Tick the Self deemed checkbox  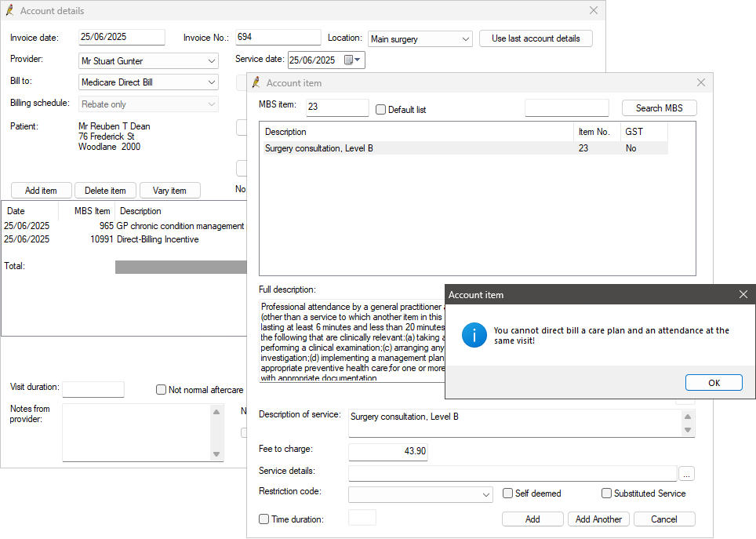click(508, 493)
